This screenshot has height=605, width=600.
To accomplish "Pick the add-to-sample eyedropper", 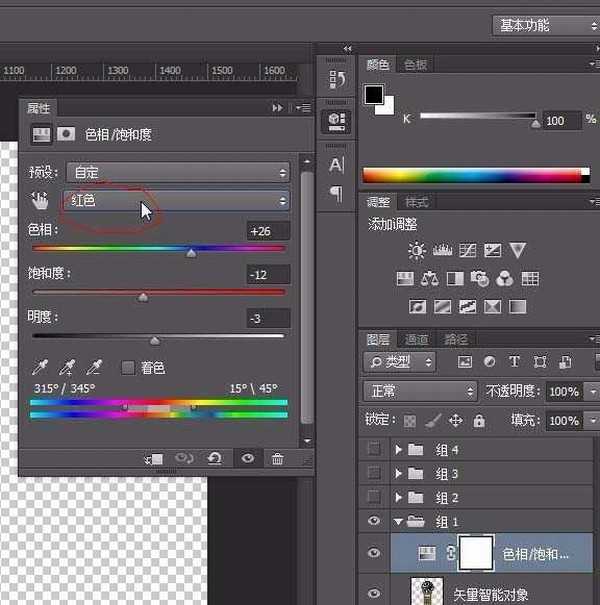I will (x=68, y=368).
